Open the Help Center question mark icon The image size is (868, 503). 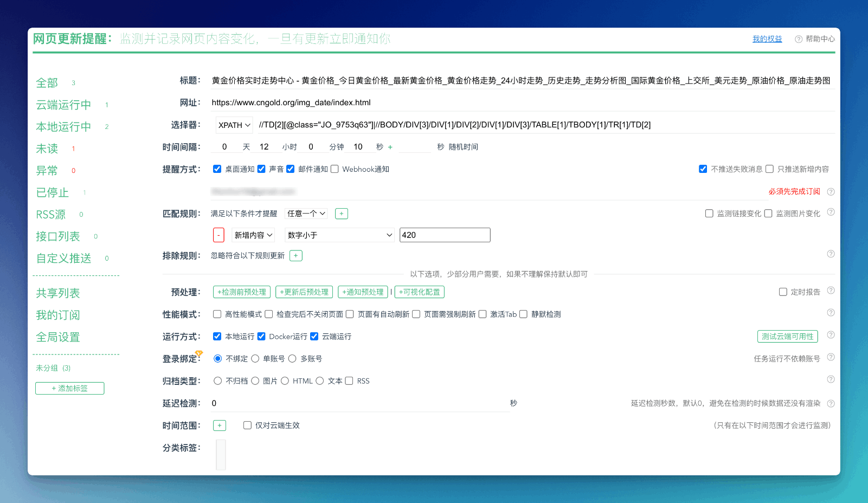[798, 38]
